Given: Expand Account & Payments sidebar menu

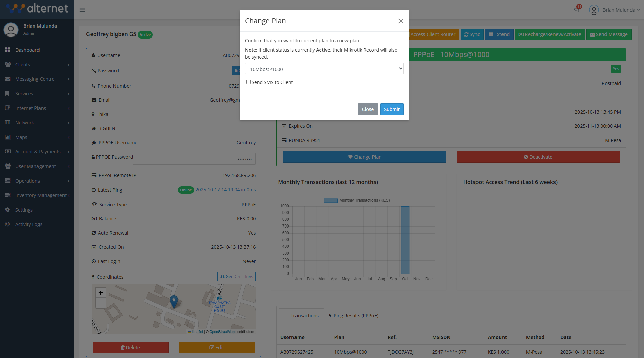Looking at the screenshot, I should click(37, 152).
